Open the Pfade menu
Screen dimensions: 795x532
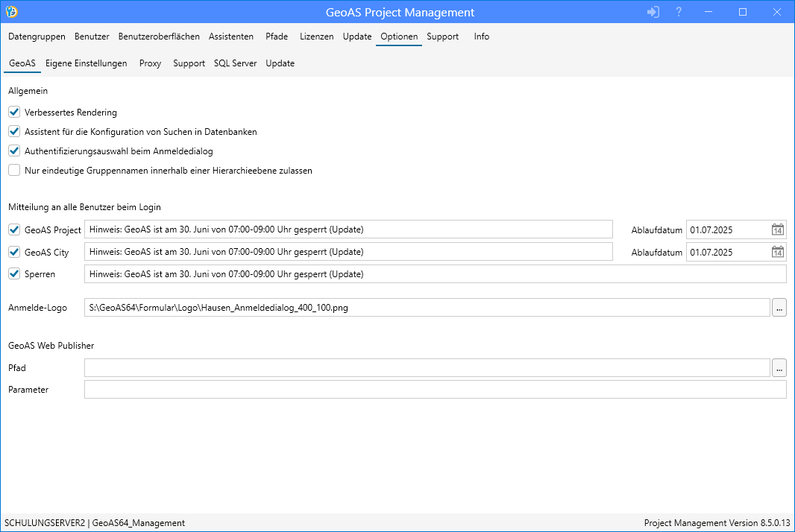[277, 37]
